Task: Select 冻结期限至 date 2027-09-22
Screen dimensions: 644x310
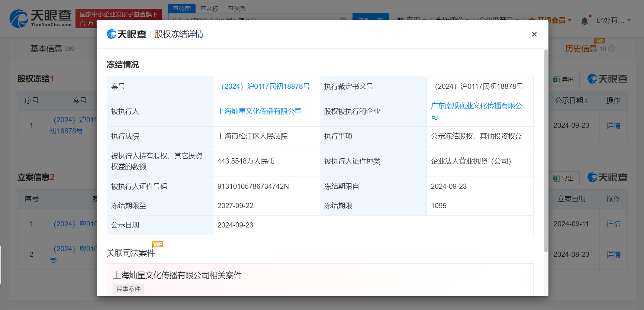Action: click(x=235, y=206)
